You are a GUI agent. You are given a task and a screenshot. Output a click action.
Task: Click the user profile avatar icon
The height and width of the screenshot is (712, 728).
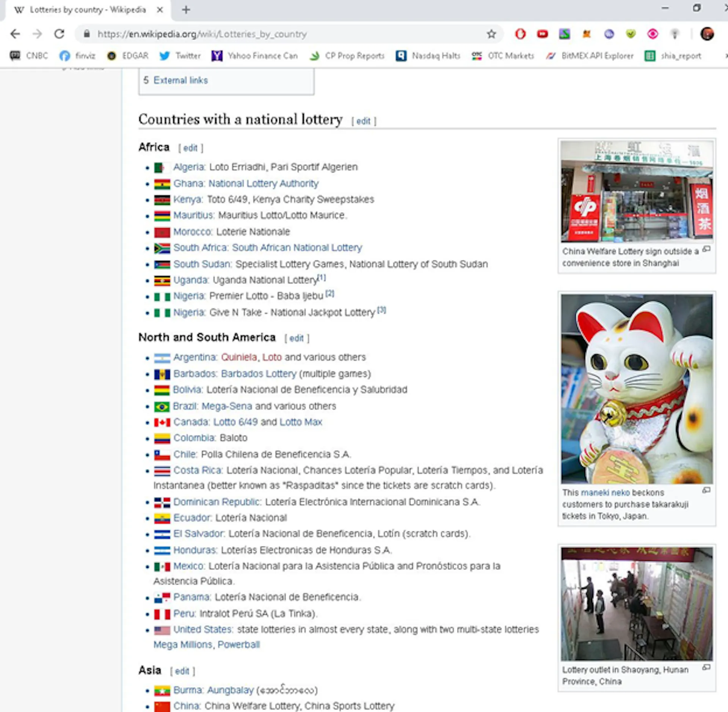coord(707,34)
